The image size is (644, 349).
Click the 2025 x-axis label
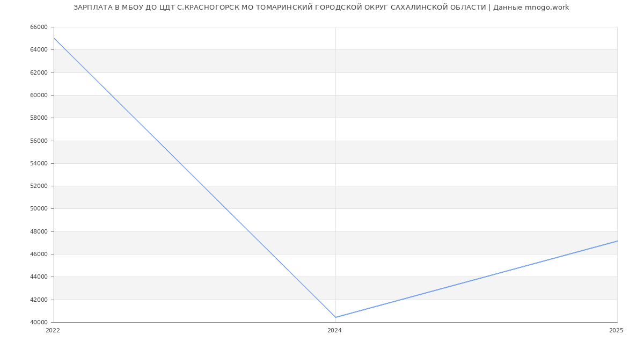[x=616, y=331]
